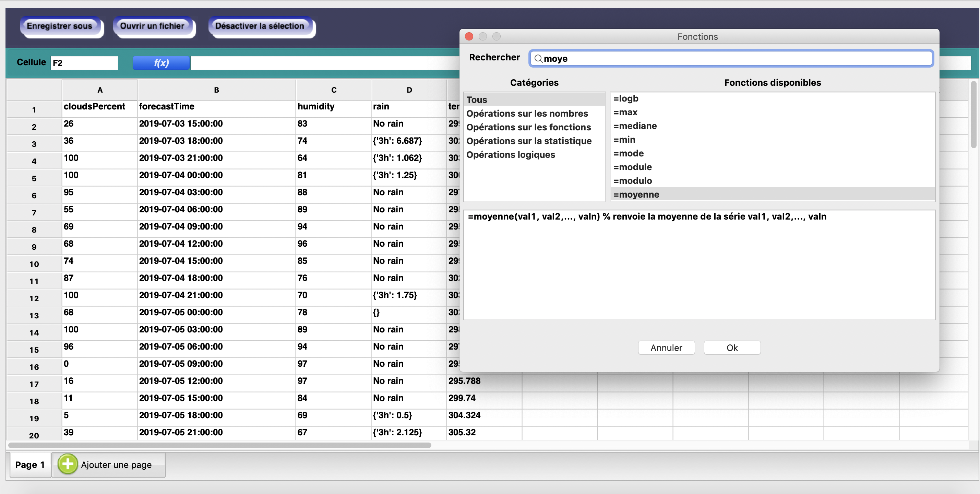
Task: Click the search magnifier icon in Rechercher
Action: [538, 59]
